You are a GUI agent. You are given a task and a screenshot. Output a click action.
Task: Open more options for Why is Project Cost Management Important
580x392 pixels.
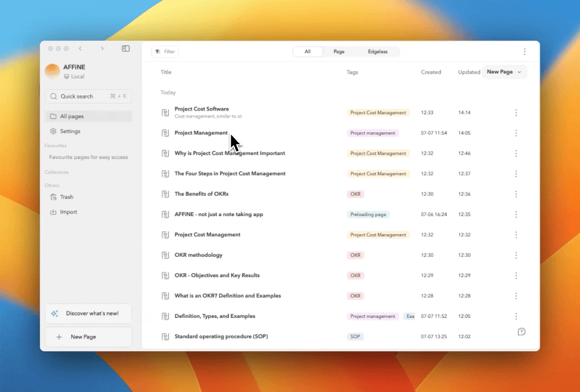[516, 154]
